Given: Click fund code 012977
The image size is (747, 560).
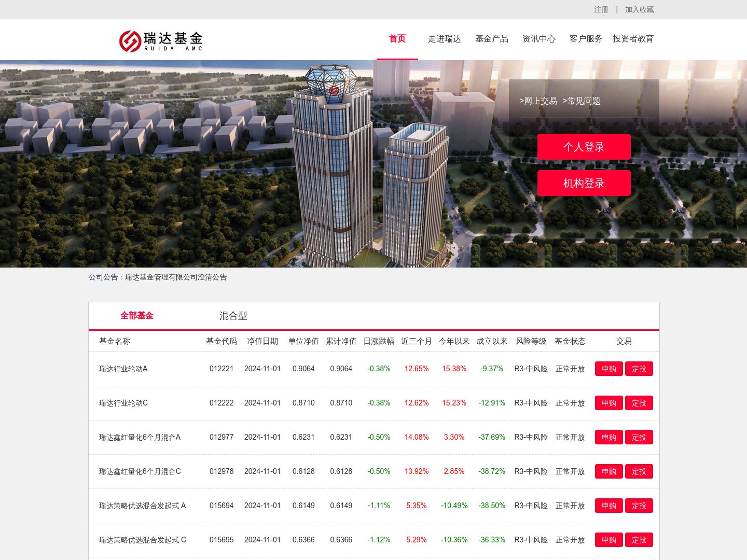Looking at the screenshot, I should [222, 437].
